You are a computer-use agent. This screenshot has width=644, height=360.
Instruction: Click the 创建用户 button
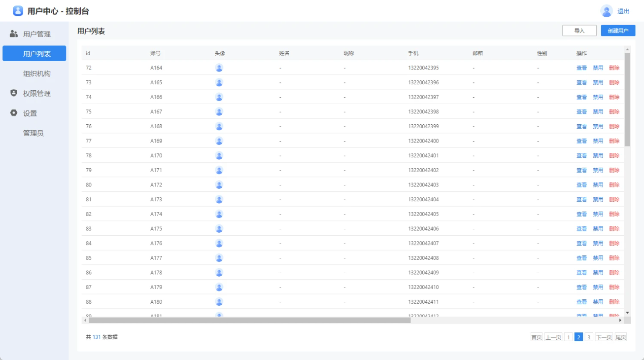click(618, 31)
